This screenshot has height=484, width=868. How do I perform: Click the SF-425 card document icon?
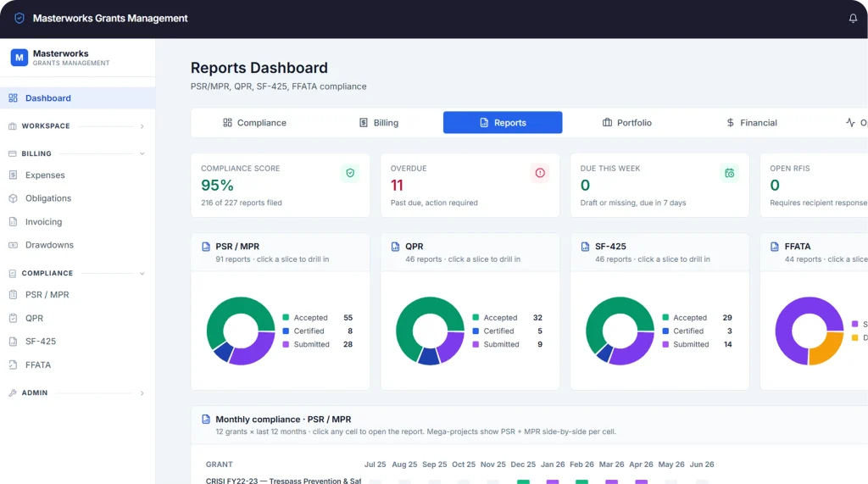585,247
